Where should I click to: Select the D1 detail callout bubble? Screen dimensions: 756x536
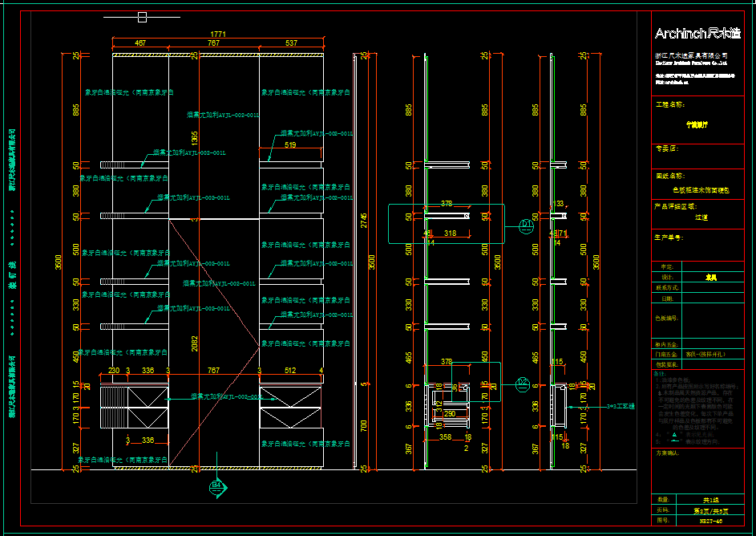(526, 225)
